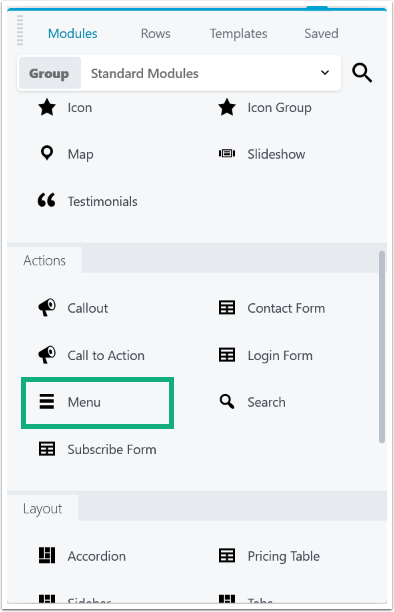394x612 pixels.
Task: Select the highlighted Menu module
Action: 97,402
